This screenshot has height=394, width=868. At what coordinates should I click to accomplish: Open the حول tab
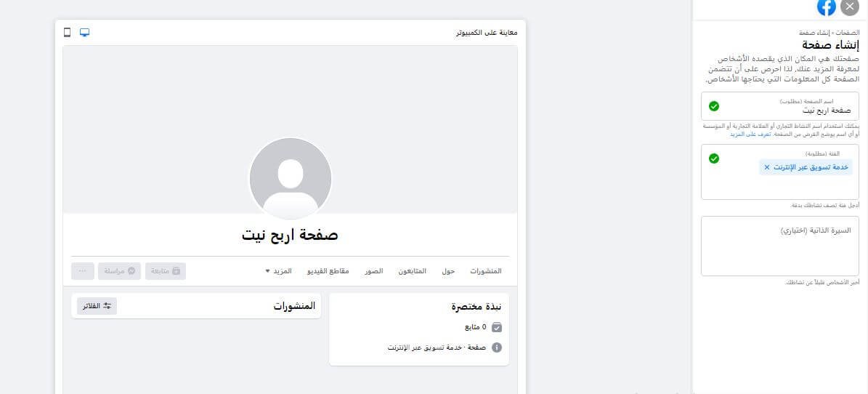point(448,271)
